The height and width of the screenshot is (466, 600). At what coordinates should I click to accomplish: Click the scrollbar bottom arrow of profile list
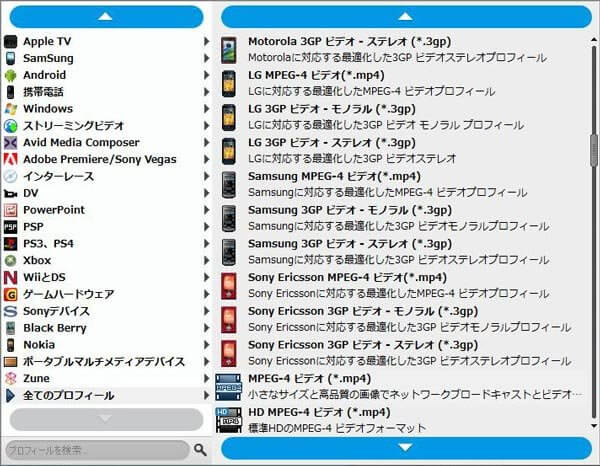pos(594,426)
